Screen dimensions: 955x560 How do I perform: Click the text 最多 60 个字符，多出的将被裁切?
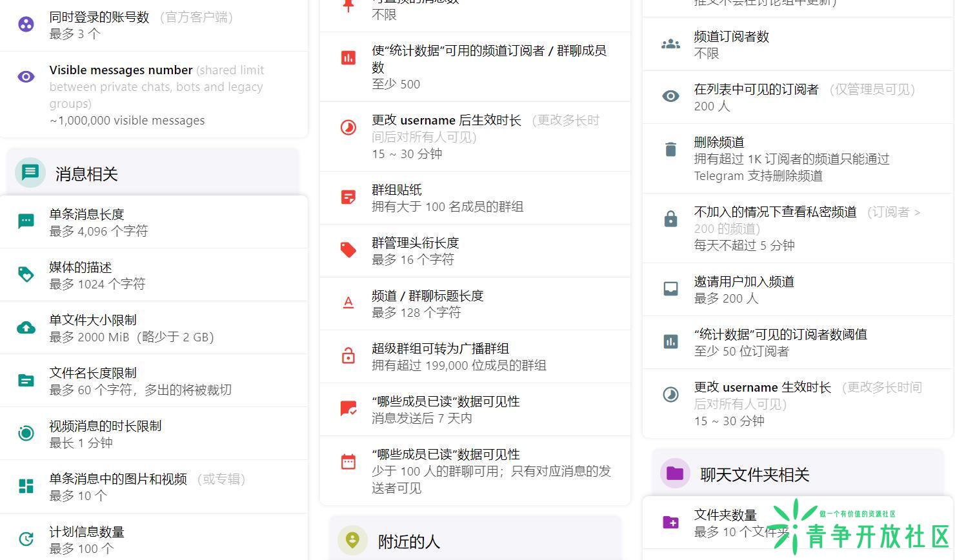point(141,390)
